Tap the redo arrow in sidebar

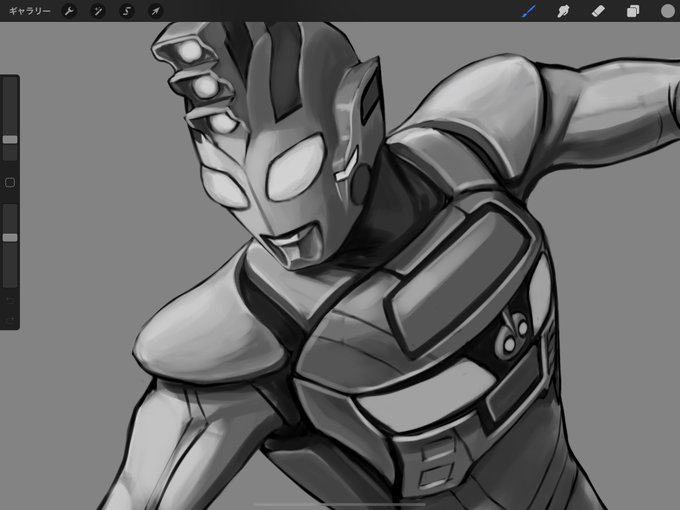click(10, 320)
